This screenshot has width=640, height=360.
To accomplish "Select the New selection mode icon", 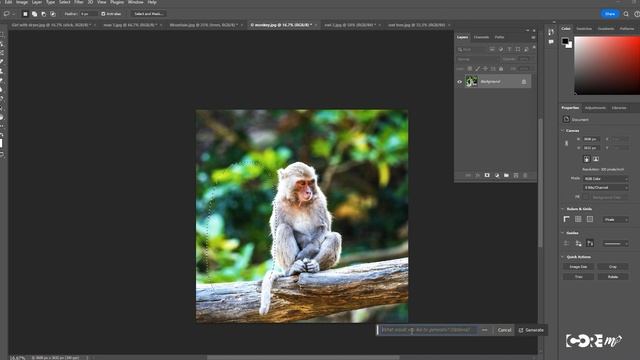I will click(x=25, y=14).
